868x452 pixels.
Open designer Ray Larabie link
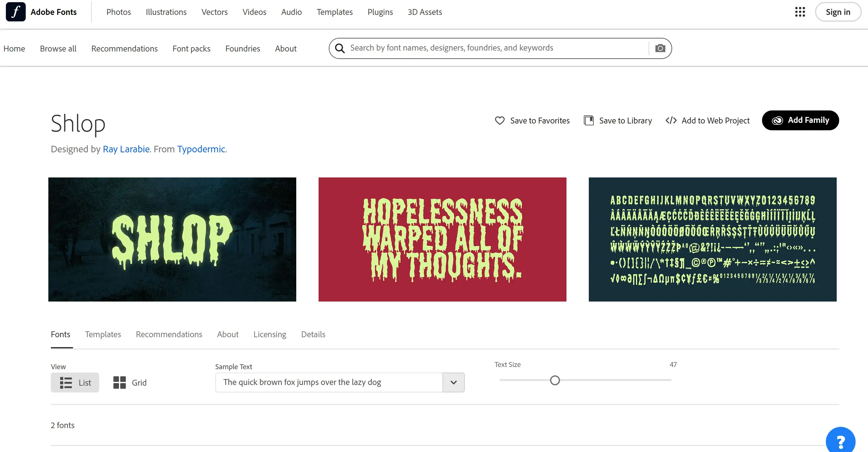126,149
